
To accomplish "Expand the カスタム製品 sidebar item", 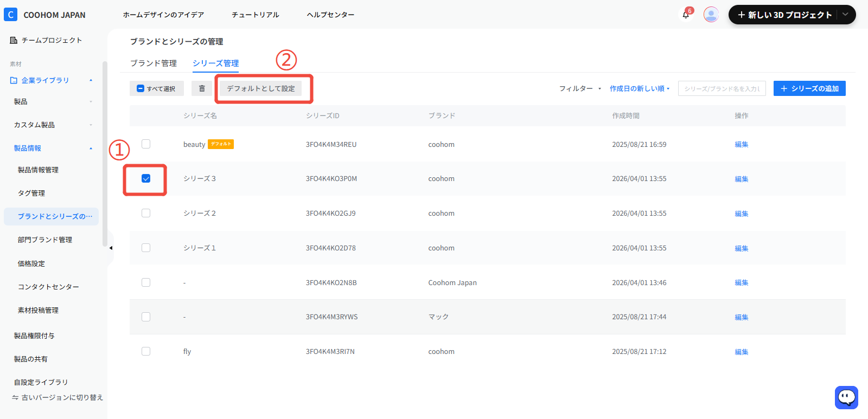I will coord(91,125).
